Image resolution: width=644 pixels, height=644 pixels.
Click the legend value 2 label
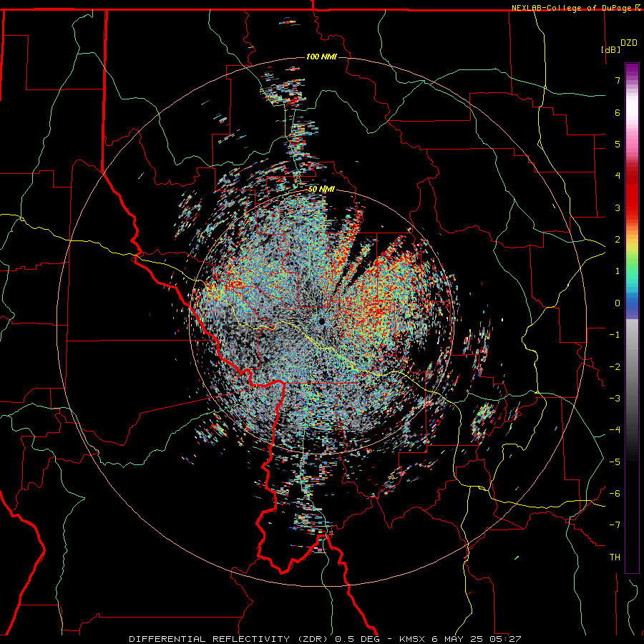tap(618, 240)
